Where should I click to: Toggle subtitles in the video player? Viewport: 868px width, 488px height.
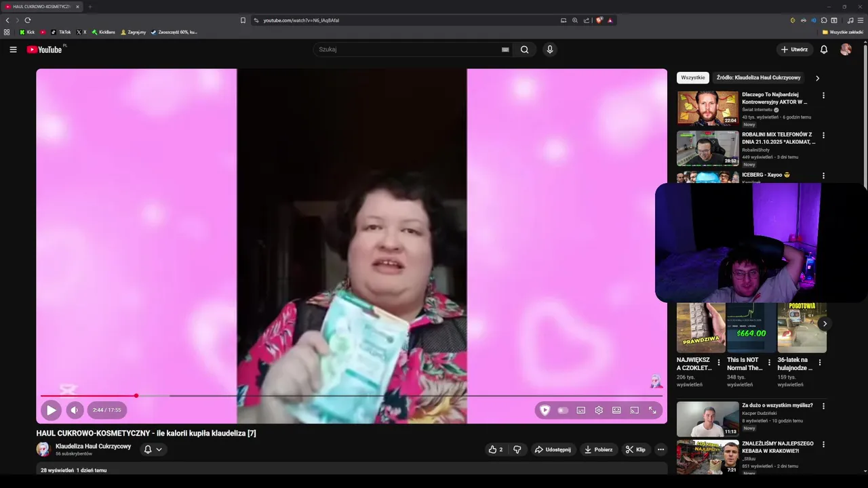tap(581, 410)
